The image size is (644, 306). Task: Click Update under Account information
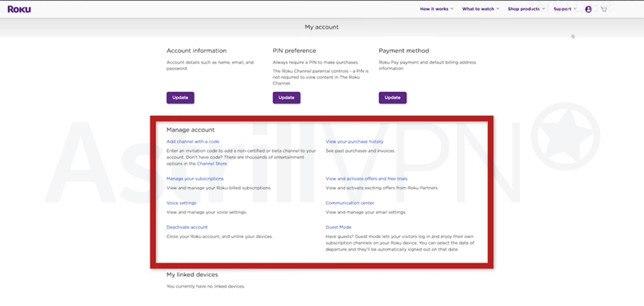[x=180, y=98]
